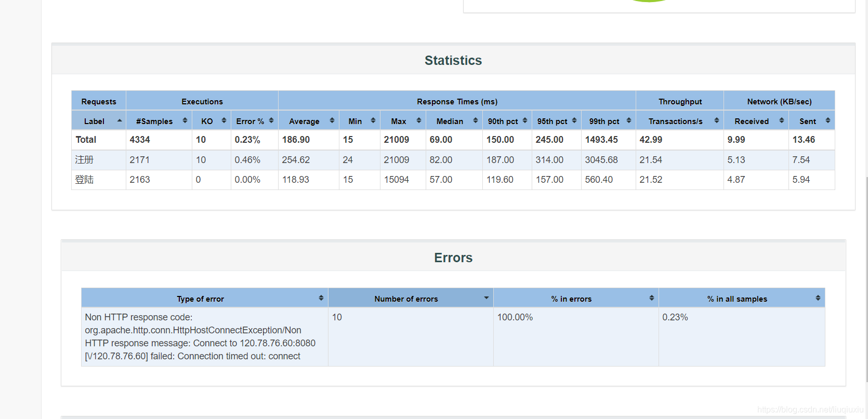
Task: Click Total 99th pct 1493.45
Action: (601, 140)
